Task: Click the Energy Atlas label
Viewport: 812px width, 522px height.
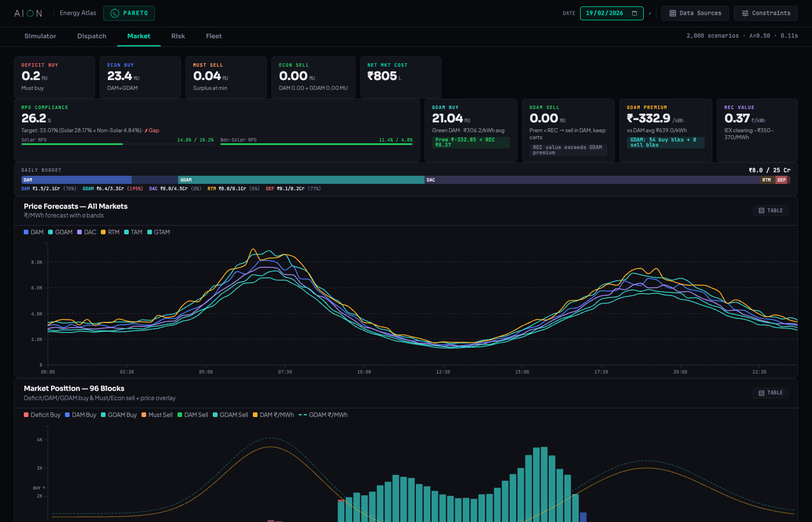Action: [78, 13]
